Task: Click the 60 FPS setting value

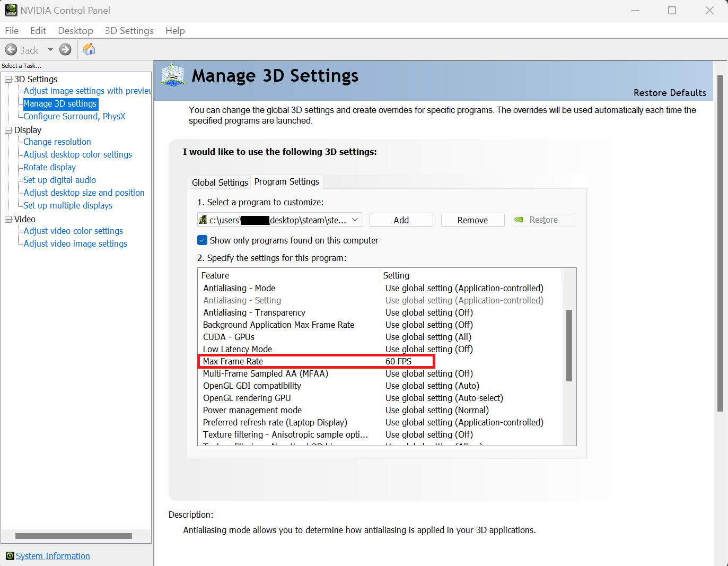Action: coord(399,361)
